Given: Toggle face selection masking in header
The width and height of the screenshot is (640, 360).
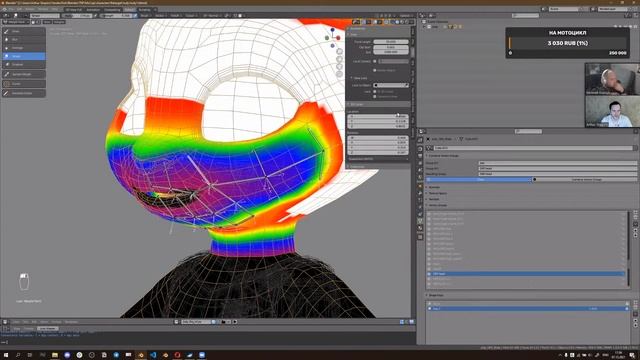Looking at the screenshot, I should click(x=33, y=22).
